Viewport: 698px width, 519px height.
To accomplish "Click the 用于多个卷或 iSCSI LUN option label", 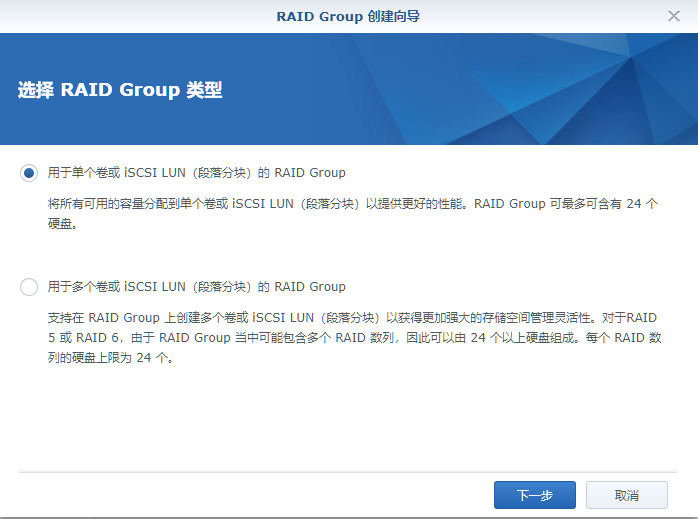I will (197, 287).
